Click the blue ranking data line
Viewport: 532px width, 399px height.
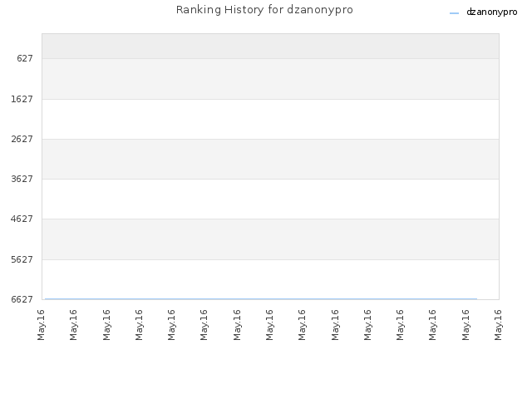click(x=261, y=299)
